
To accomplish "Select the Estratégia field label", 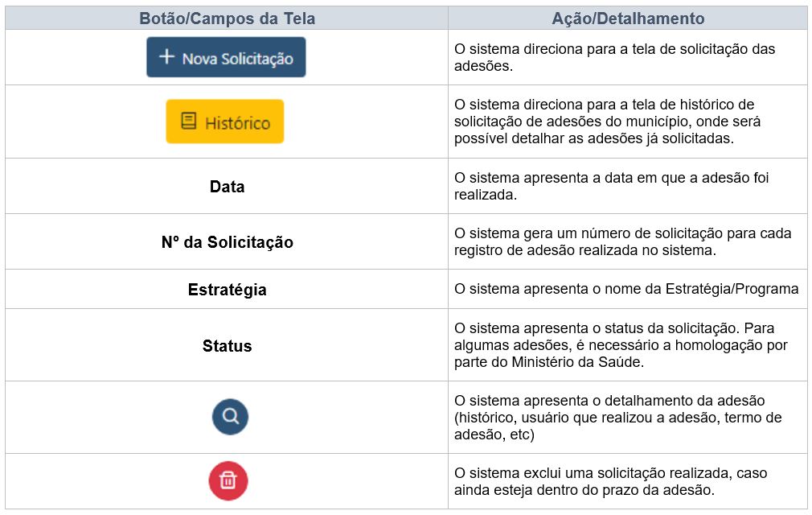I will pos(227,290).
